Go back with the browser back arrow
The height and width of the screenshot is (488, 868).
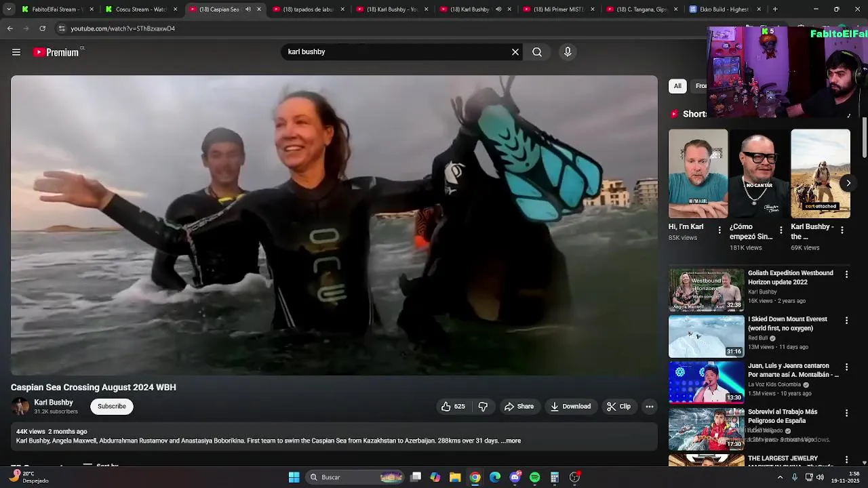[10, 28]
